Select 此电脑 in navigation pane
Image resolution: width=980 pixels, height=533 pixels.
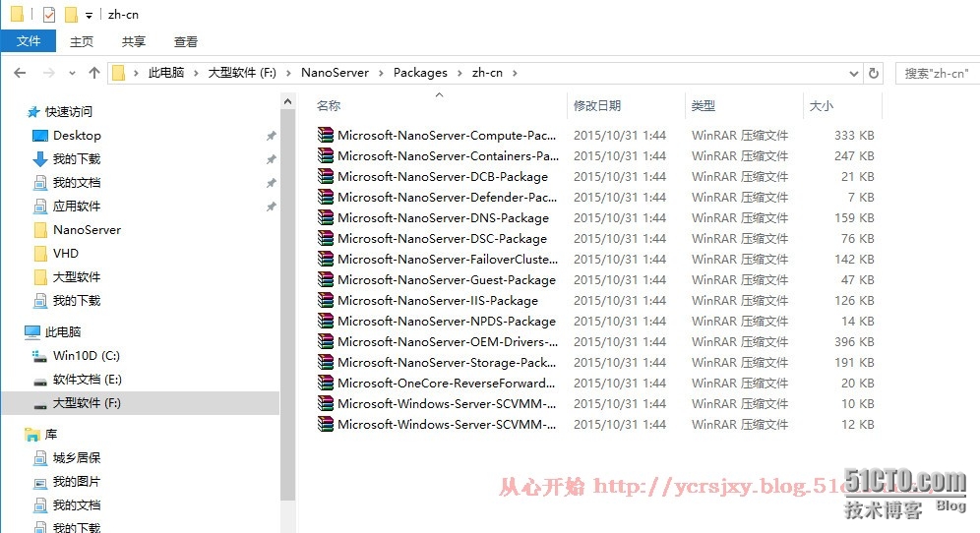pos(63,331)
